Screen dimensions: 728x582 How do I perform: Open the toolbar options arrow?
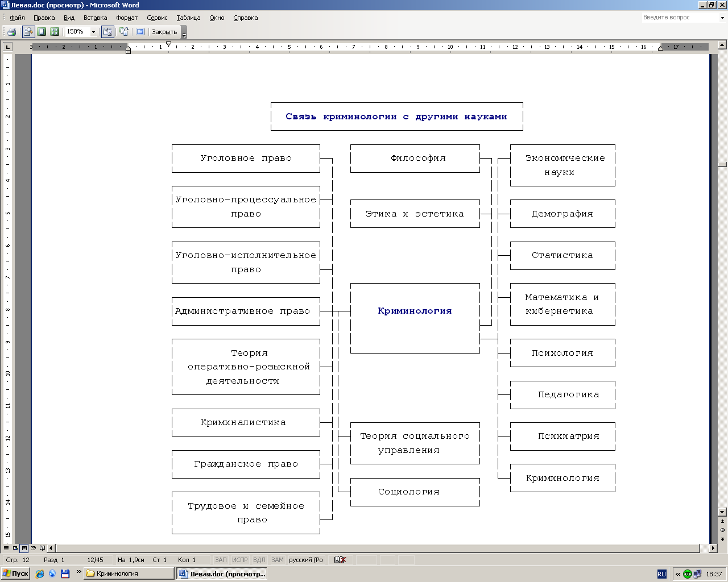coord(184,33)
